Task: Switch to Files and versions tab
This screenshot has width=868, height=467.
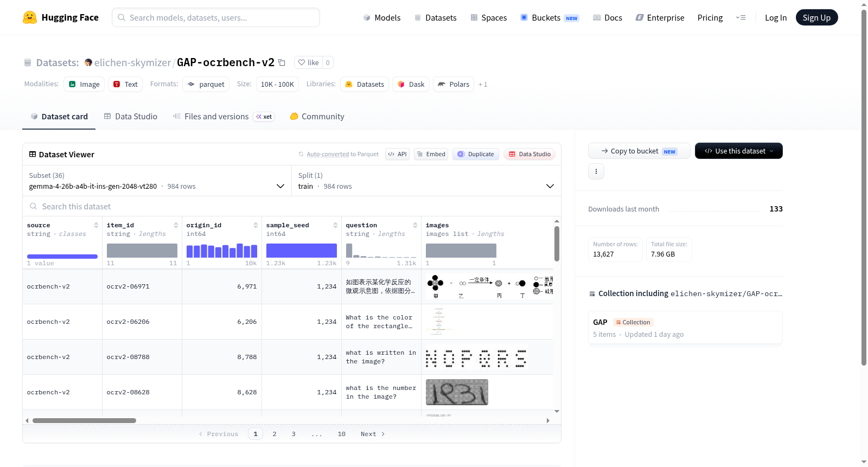Action: coord(224,116)
